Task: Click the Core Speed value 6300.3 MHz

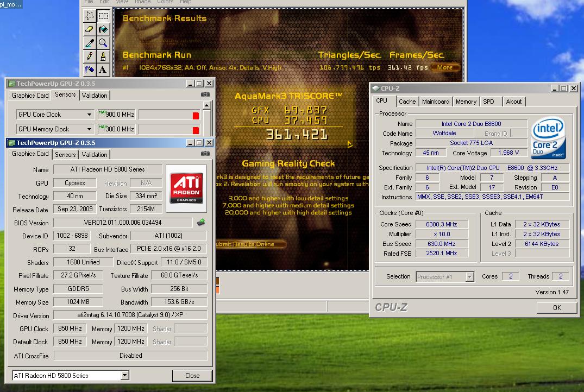Action: [441, 224]
